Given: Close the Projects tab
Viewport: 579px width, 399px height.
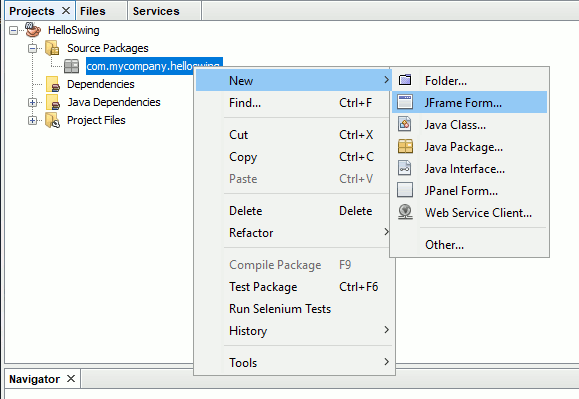Looking at the screenshot, I should (66, 11).
